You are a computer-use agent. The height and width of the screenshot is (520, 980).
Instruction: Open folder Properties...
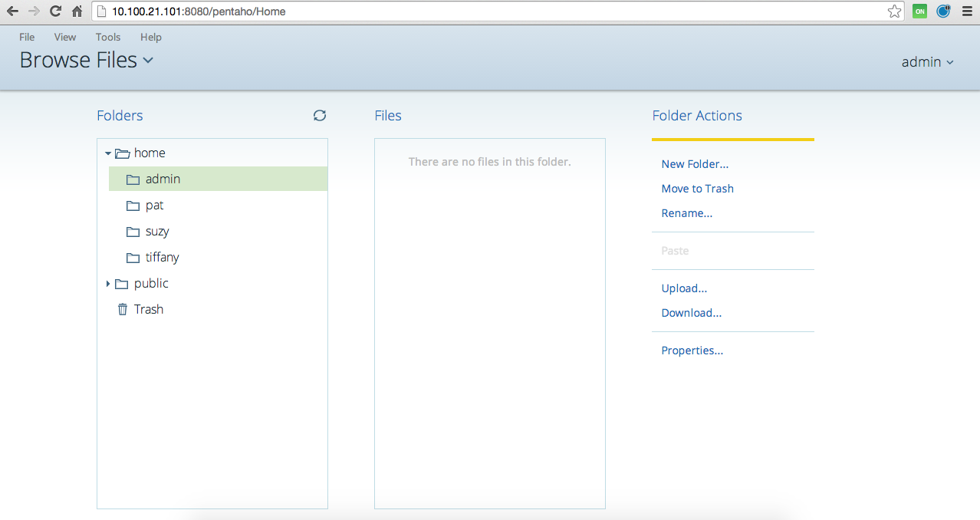[692, 351]
